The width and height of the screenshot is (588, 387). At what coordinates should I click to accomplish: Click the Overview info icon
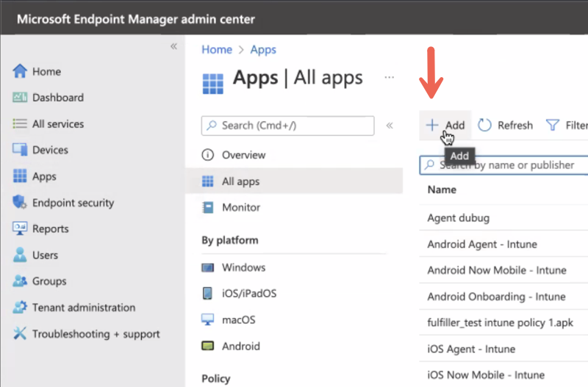click(x=208, y=155)
